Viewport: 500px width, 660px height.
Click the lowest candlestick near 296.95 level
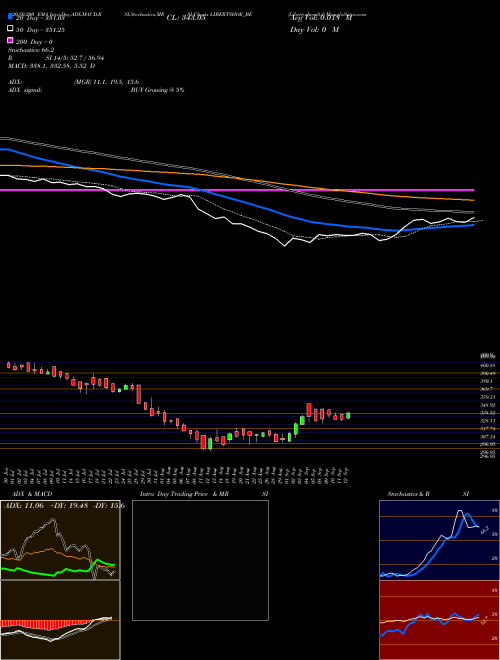coord(210,444)
